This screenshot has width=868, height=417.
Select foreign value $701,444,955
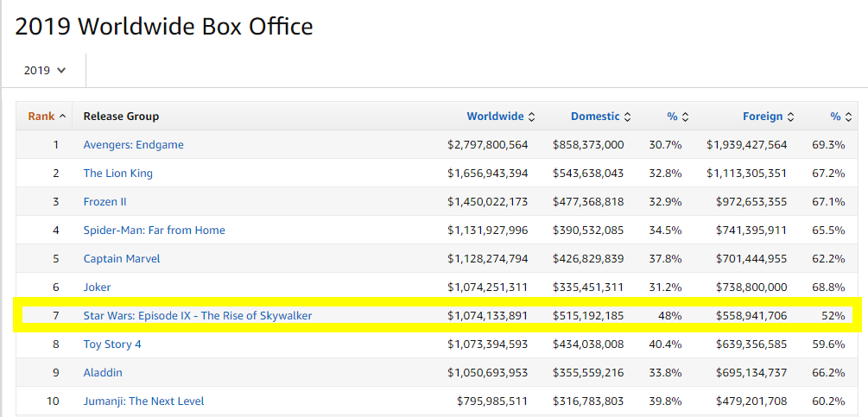(x=751, y=259)
